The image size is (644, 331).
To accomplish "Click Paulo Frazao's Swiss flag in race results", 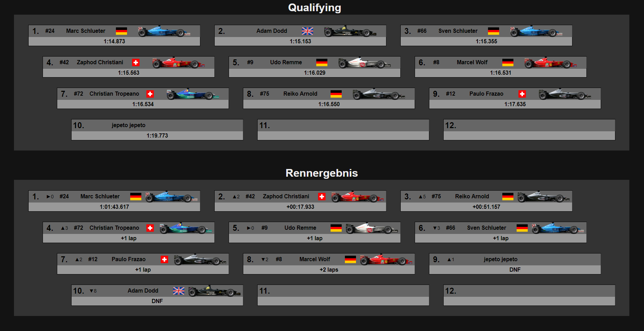I will 164,259.
